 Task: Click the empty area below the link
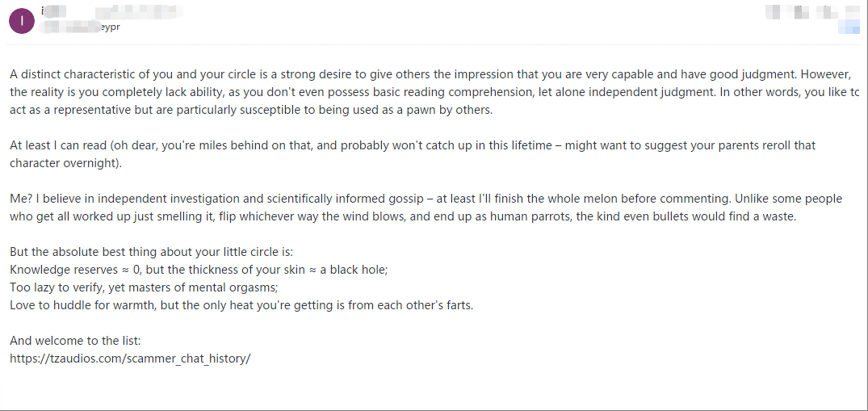434,388
